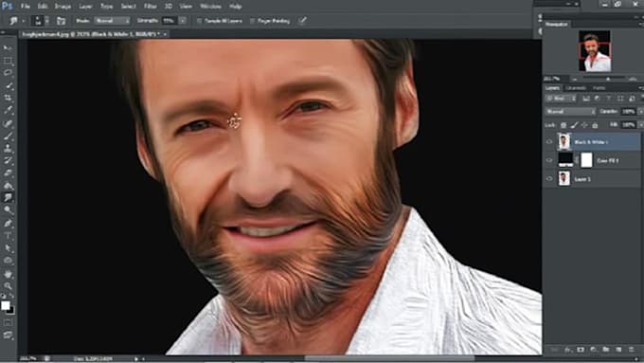Select the Healing Brush tool
Screen dimensions: 644x363
coord(8,123)
